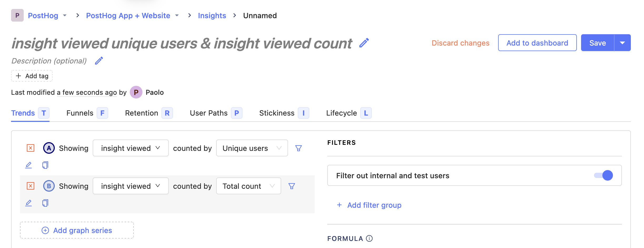644x248 pixels.
Task: Open the insight viewed event selector for series B
Action: tap(130, 186)
